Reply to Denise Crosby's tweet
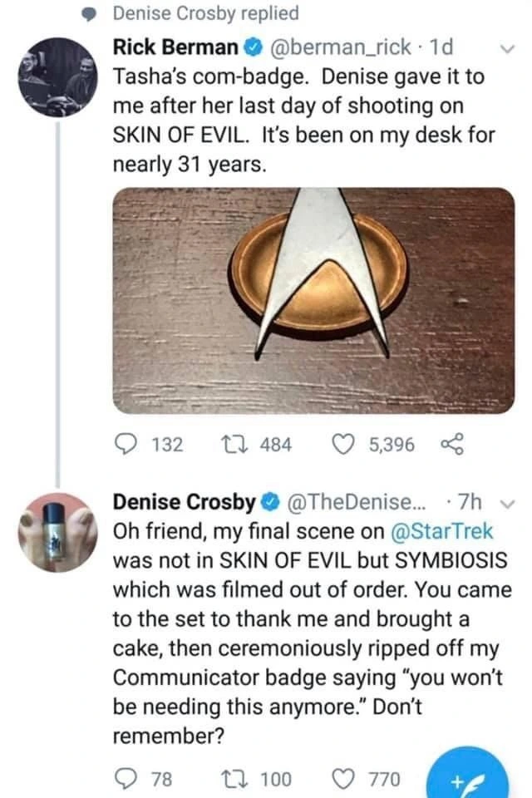The height and width of the screenshot is (798, 532). 127,779
